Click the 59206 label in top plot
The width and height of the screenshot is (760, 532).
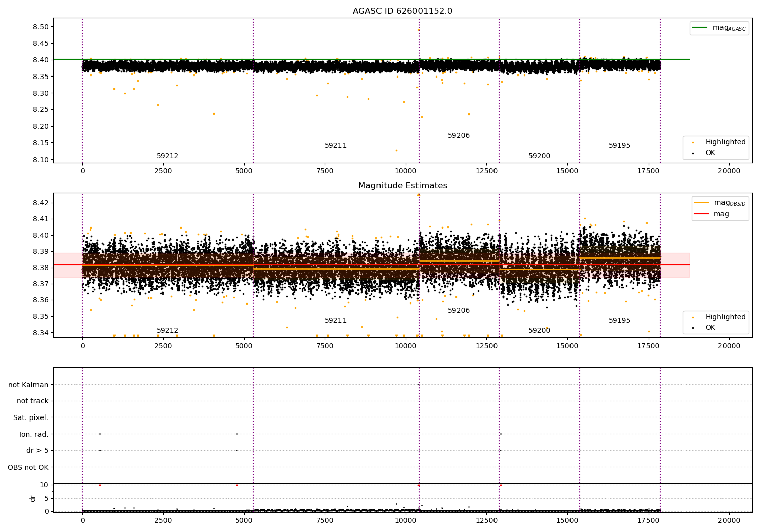[x=459, y=136]
